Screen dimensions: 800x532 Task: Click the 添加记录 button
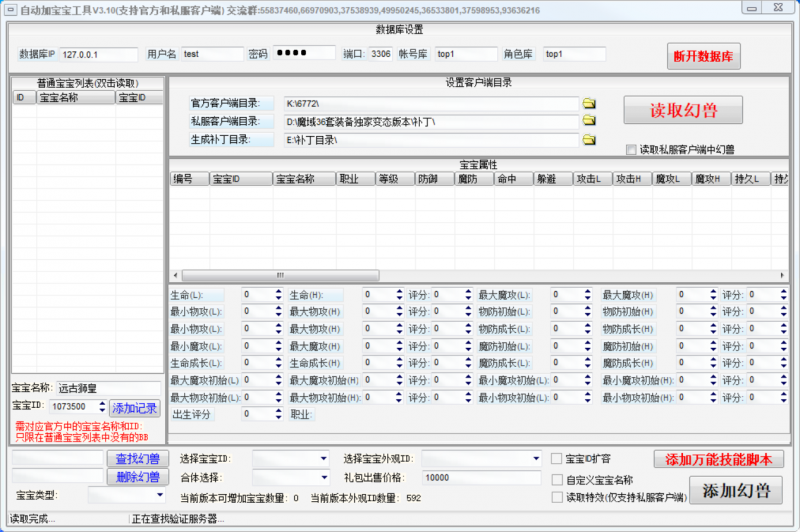point(135,408)
